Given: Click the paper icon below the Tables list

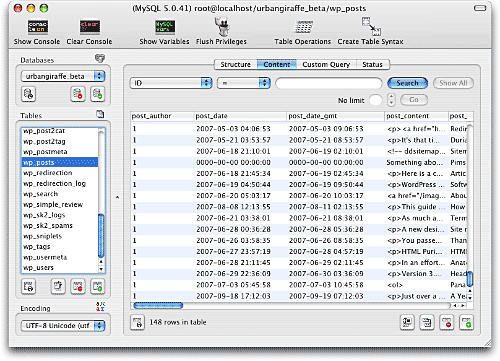Looking at the screenshot, I should pos(58,286).
